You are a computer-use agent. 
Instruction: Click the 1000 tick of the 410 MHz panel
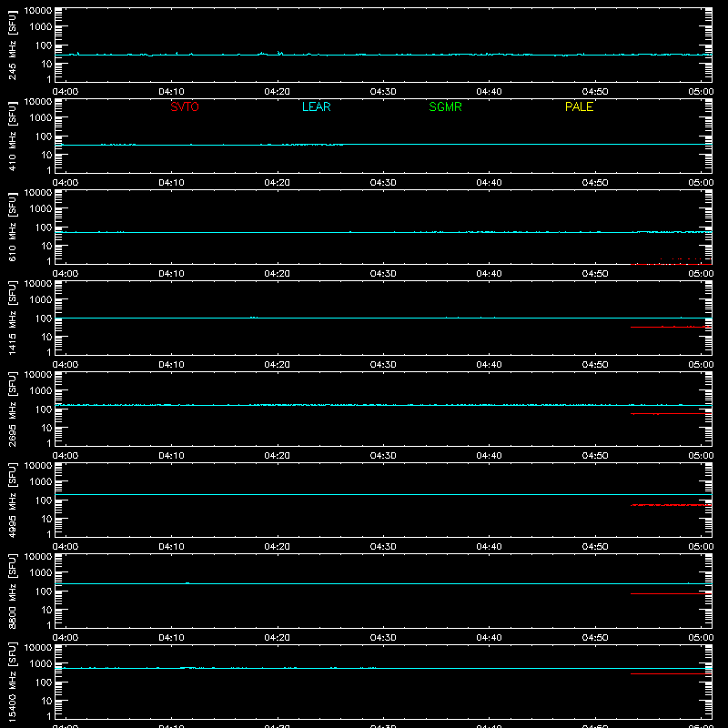41,117
